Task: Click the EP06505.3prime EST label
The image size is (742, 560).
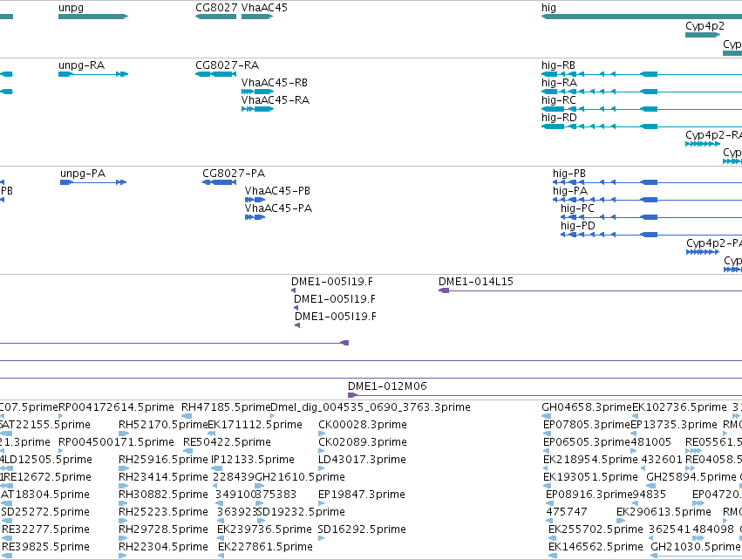Action: pyautogui.click(x=587, y=442)
